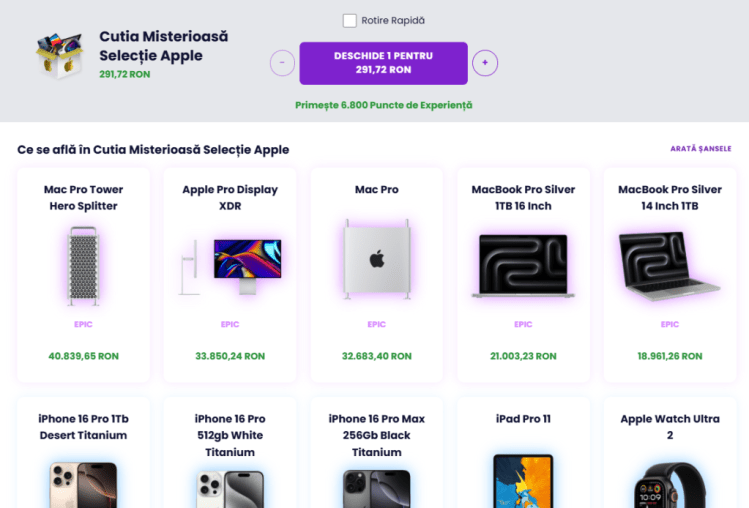Viewport: 749px width, 508px height.
Task: Open the box with Deschide 1 Pentru button
Action: coord(384,63)
